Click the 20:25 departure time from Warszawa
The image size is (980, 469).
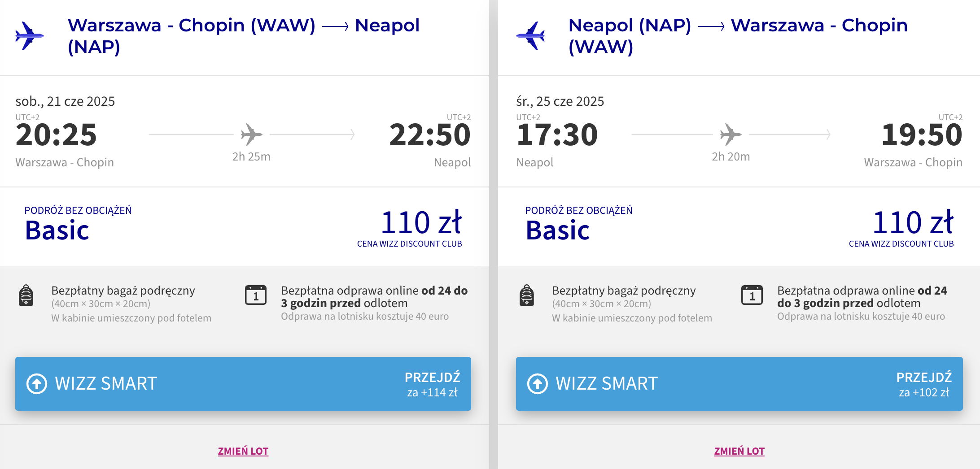point(56,135)
